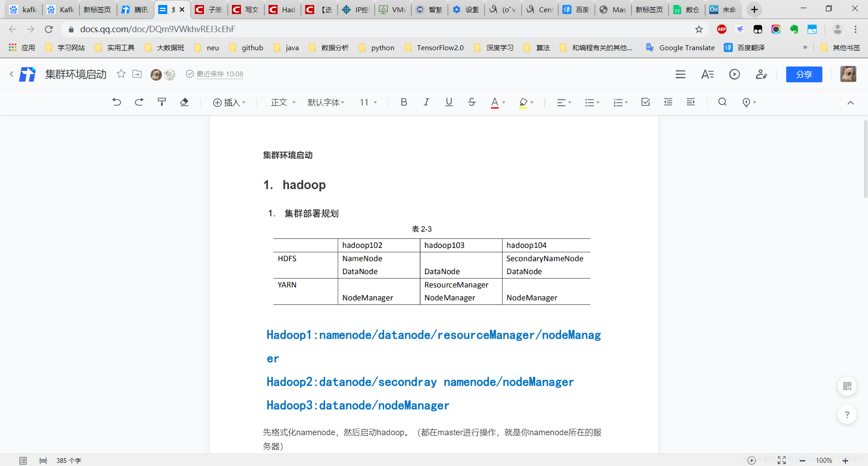Switch to the VMware browser tab

(x=392, y=9)
